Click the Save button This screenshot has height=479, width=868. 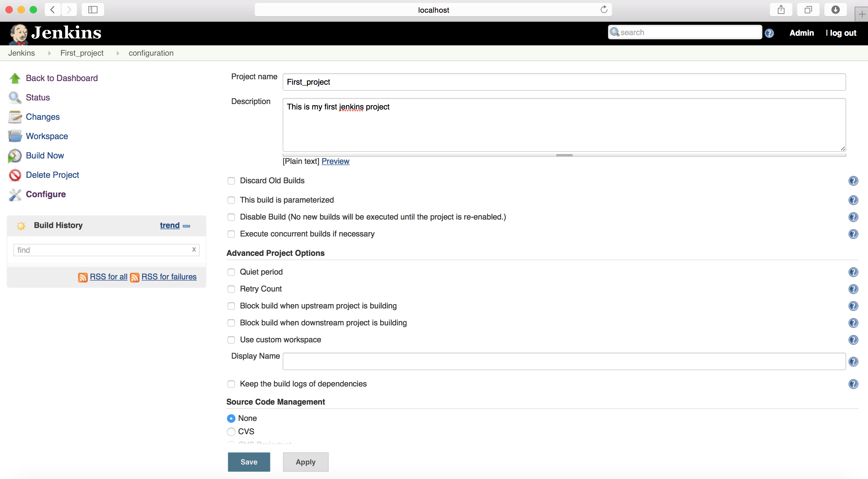pos(249,462)
